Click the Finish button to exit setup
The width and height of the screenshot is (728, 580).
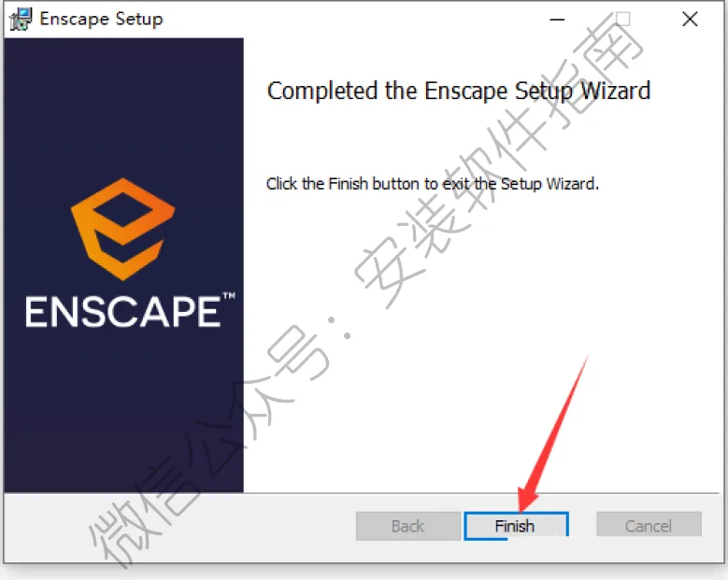[x=516, y=526]
